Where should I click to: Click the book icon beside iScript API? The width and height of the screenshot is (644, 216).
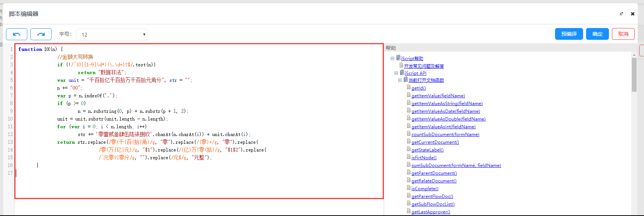coord(402,73)
